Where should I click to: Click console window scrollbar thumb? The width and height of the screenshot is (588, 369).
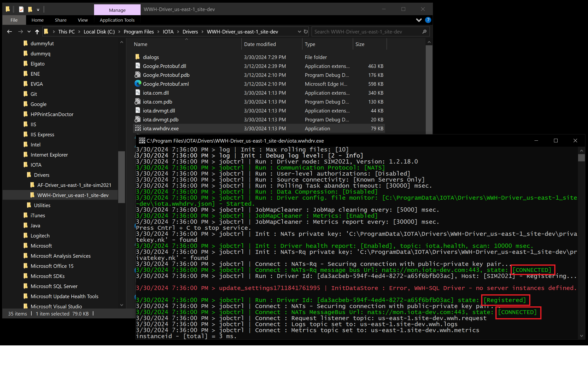click(581, 158)
